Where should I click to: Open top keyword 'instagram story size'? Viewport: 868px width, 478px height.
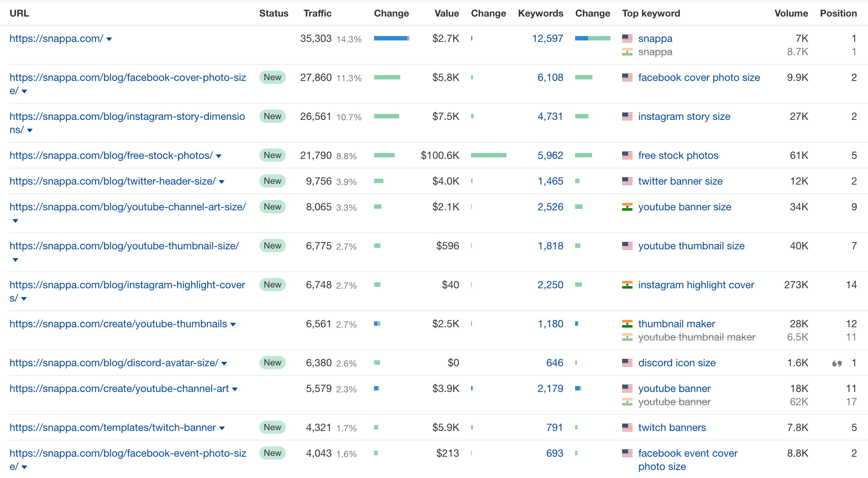click(684, 117)
